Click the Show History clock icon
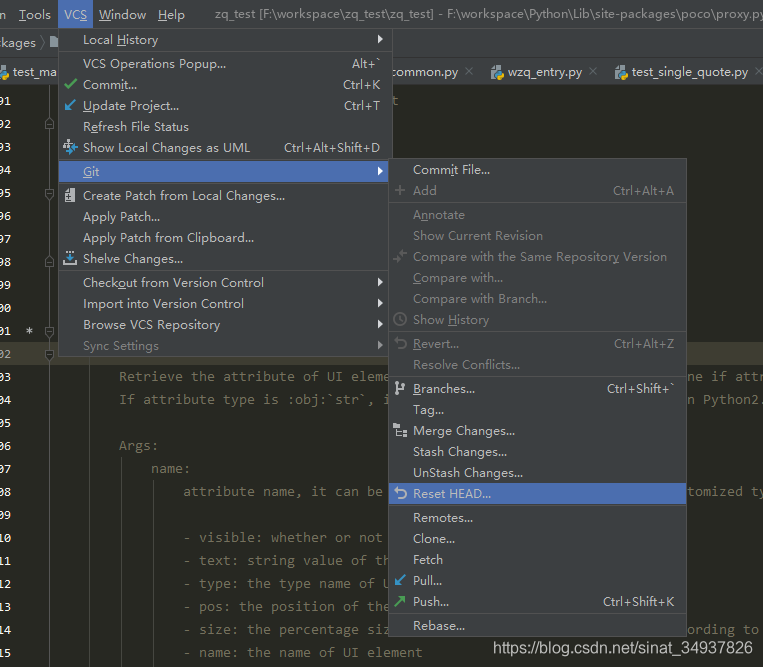The image size is (763, 667). click(x=400, y=319)
